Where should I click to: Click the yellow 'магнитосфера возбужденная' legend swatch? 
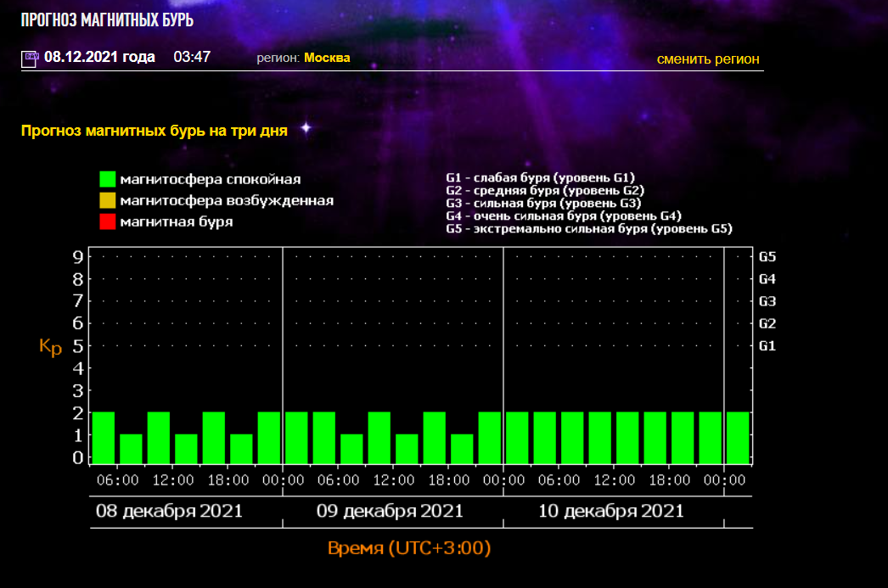click(108, 201)
